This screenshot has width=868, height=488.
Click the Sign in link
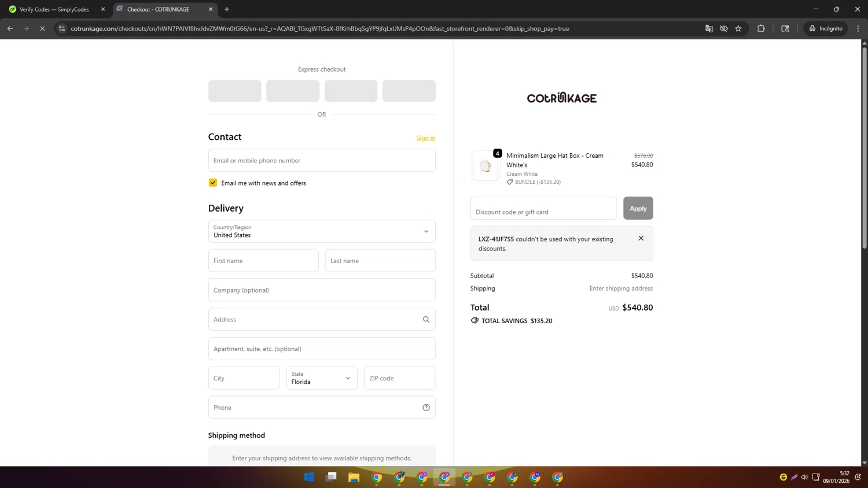[426, 138]
